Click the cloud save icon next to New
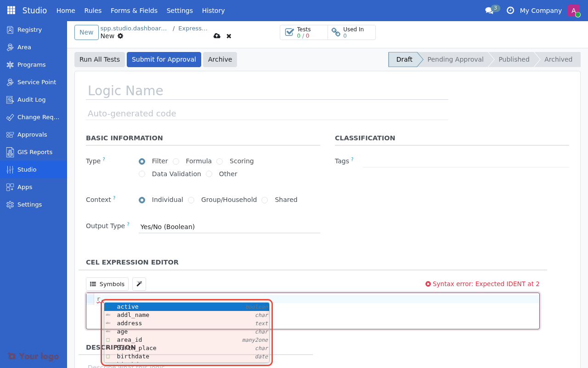Viewport: 588px width, 368px height. coord(217,35)
